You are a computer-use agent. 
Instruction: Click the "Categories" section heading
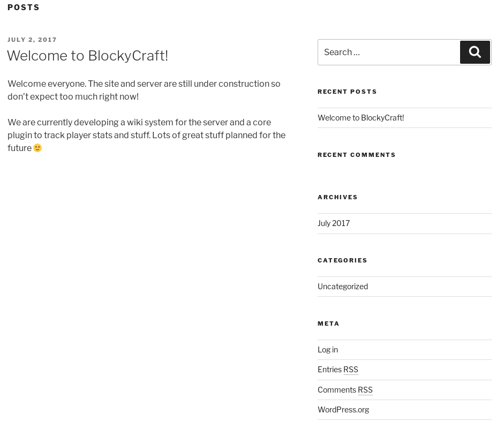pyautogui.click(x=342, y=260)
